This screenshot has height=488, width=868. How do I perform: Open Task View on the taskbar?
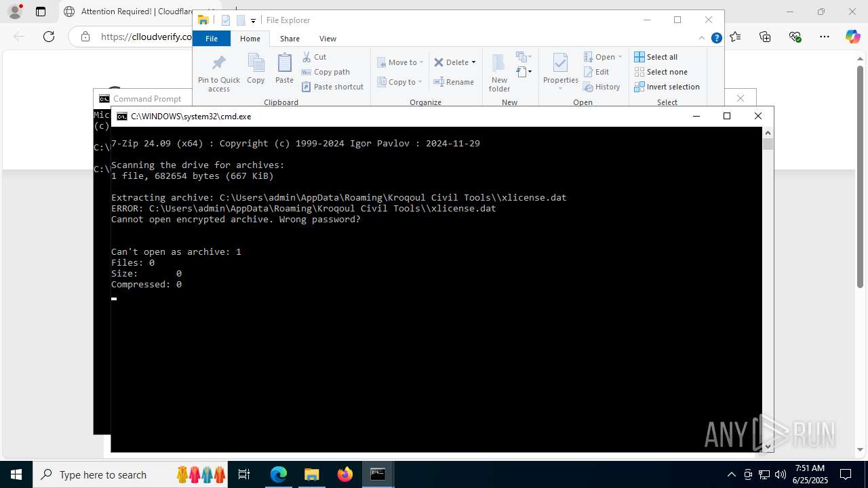[x=244, y=474]
